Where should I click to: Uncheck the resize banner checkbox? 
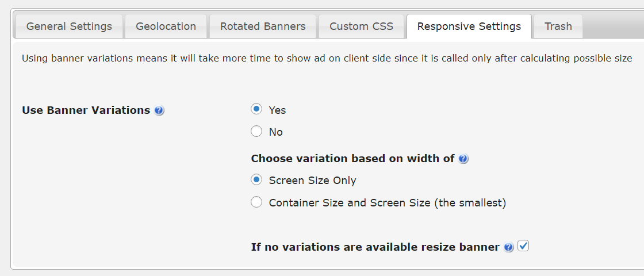tap(523, 246)
